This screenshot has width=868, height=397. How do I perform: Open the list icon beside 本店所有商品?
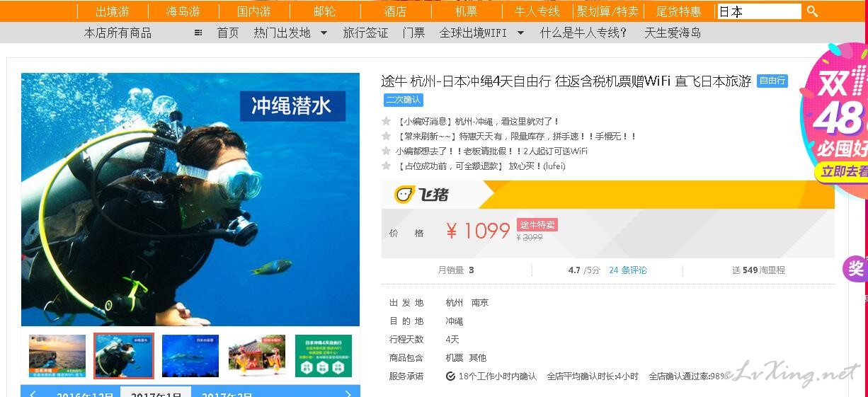point(198,33)
